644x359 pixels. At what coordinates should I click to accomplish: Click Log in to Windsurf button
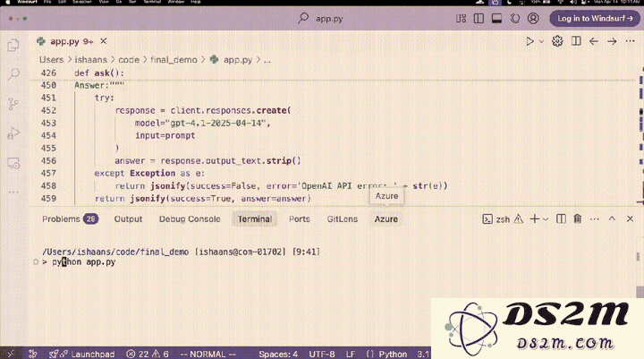595,19
